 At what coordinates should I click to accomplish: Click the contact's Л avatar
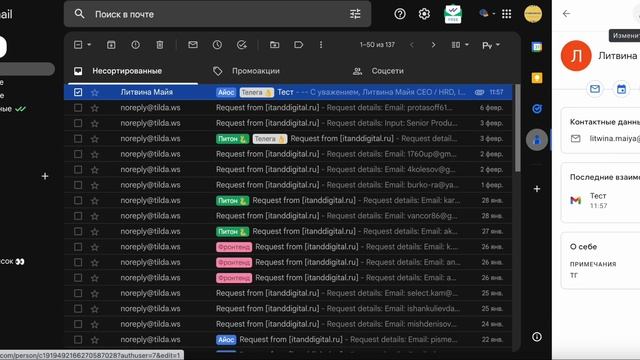coord(576,56)
